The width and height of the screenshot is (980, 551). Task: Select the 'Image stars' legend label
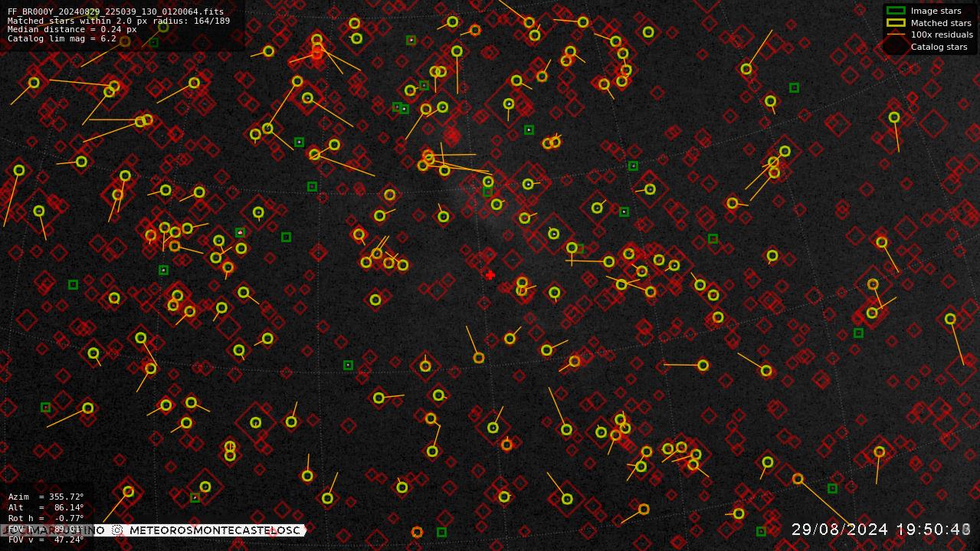pyautogui.click(x=936, y=11)
